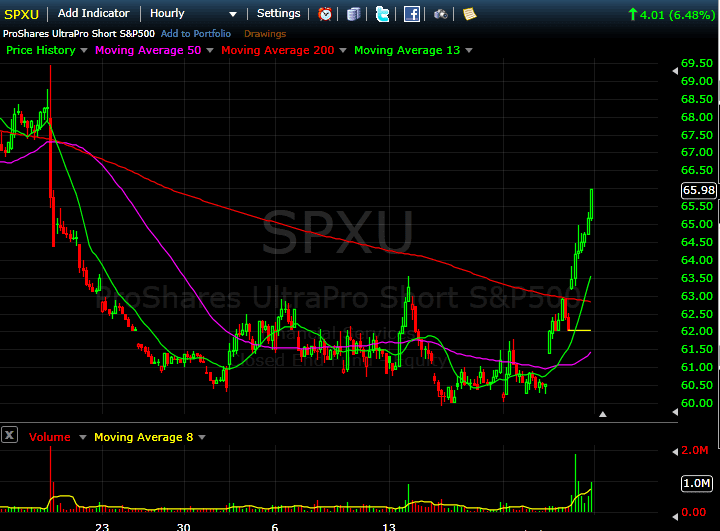
Task: Click the document copy icon in toolbar
Action: pos(354,14)
